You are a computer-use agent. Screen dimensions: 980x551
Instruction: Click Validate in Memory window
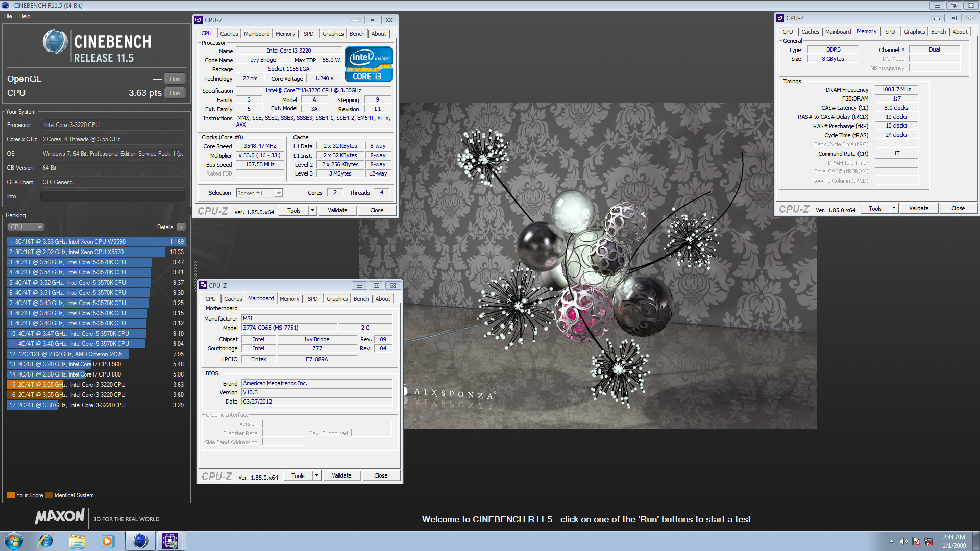[919, 208]
